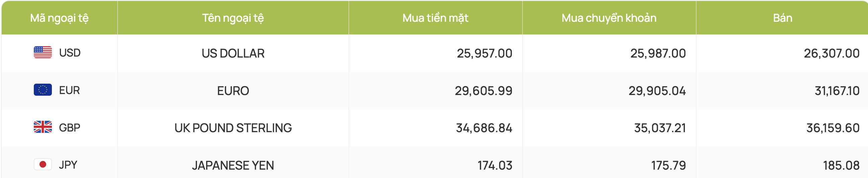Click the "Mã ngoại tệ" column header
868x178 pixels.
[59, 18]
